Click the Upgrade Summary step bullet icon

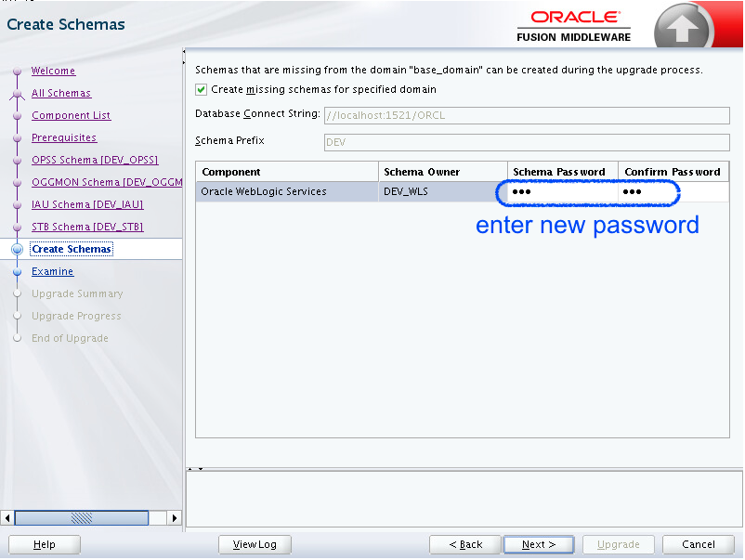[17, 293]
